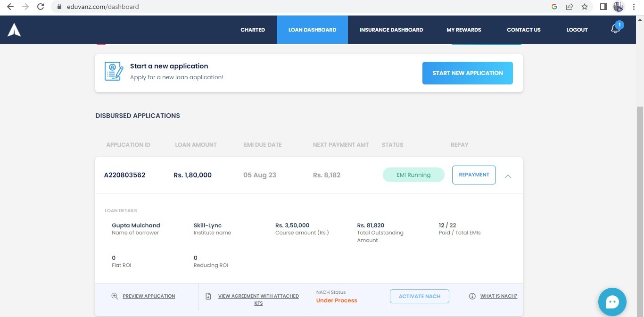
Task: Click NACH status Under Process
Action: click(x=337, y=300)
